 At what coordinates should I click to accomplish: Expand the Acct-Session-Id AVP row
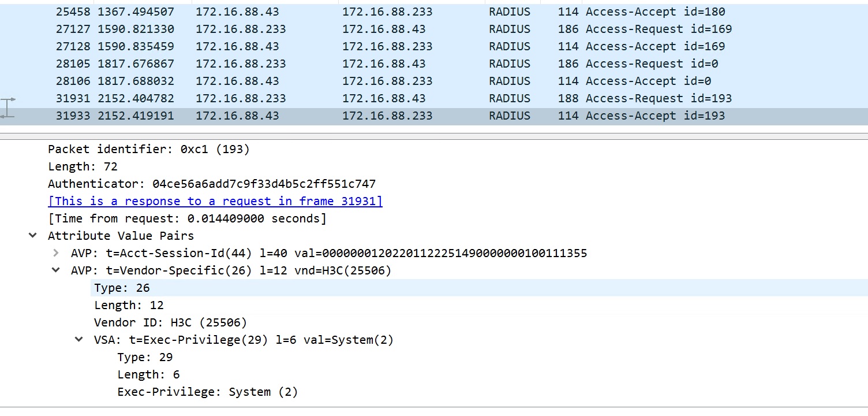coord(56,253)
